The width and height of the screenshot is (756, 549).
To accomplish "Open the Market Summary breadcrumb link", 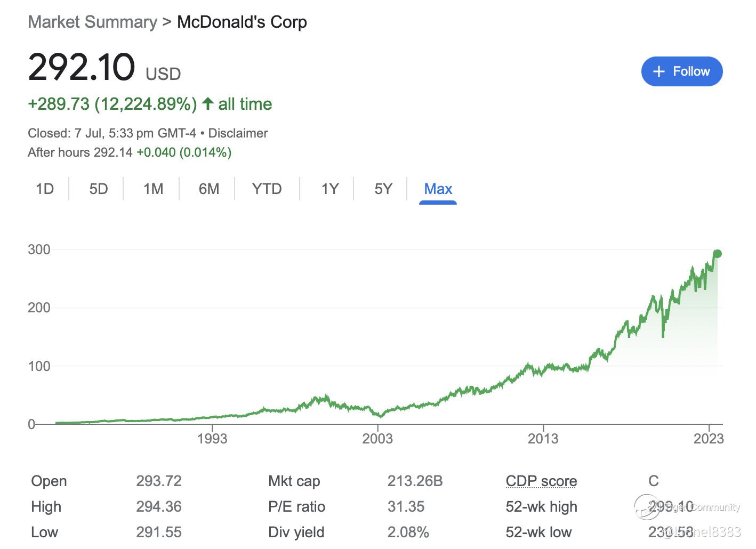I will tap(92, 22).
